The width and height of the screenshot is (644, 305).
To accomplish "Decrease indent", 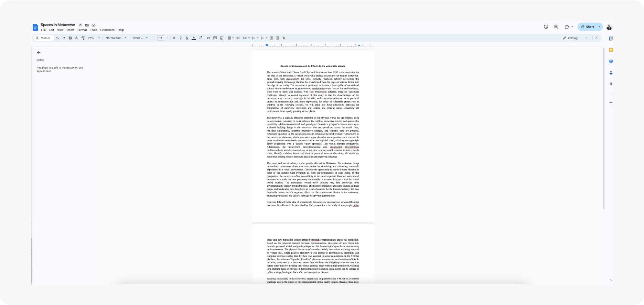I will click(x=271, y=38).
